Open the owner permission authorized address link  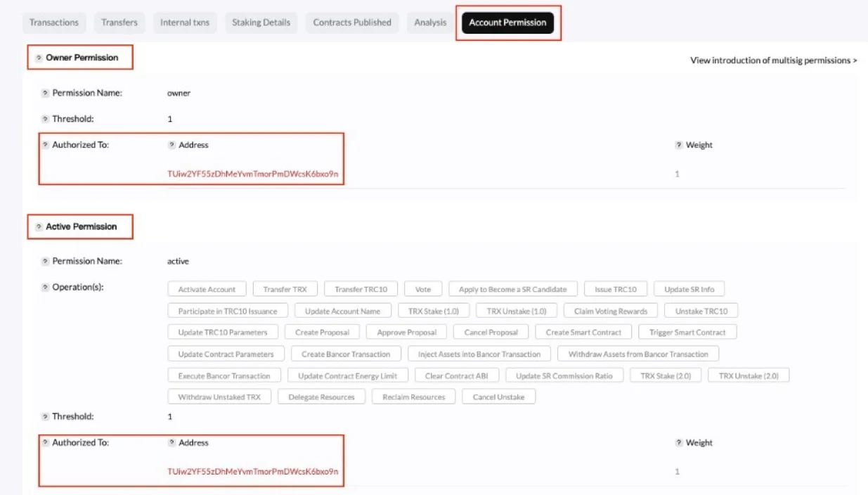253,174
